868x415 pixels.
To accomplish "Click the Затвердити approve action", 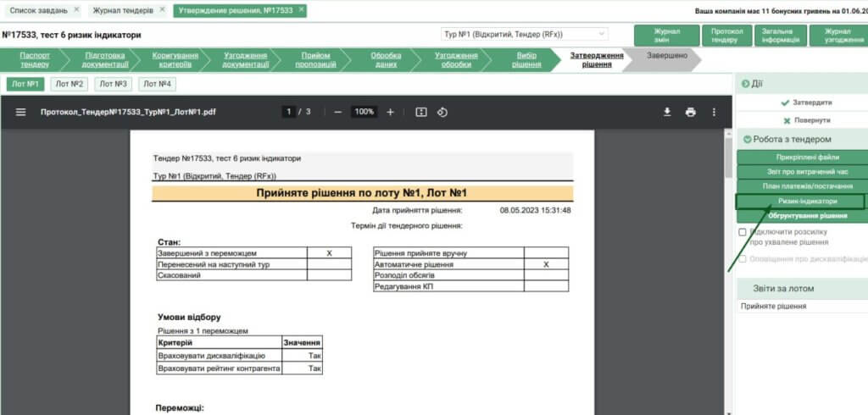I will coord(800,102).
